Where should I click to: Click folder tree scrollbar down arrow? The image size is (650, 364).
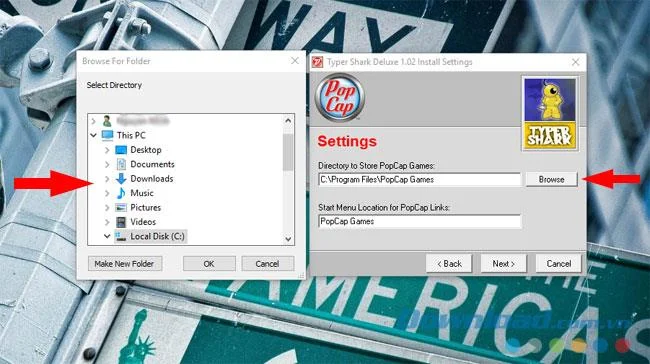[x=288, y=239]
